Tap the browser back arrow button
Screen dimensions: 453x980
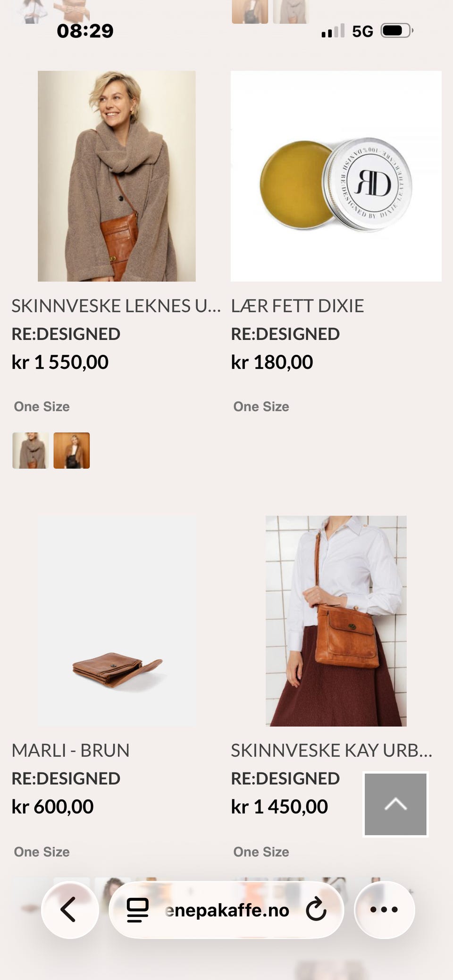69,909
